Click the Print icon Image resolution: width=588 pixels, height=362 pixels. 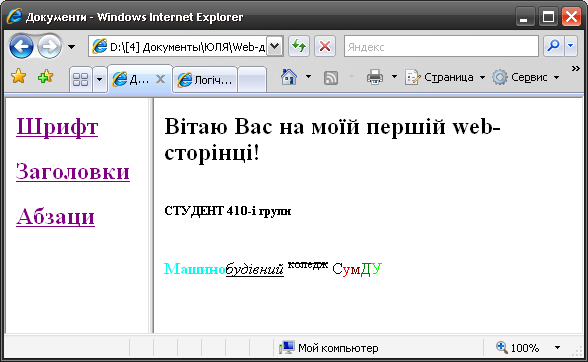[375, 77]
